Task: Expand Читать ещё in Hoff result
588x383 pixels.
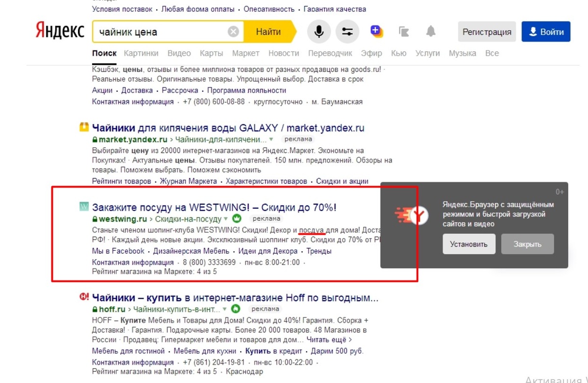Action: click(329, 339)
